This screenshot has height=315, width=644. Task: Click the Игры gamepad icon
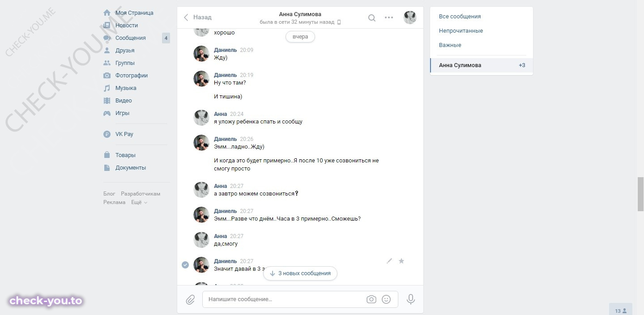click(x=107, y=113)
